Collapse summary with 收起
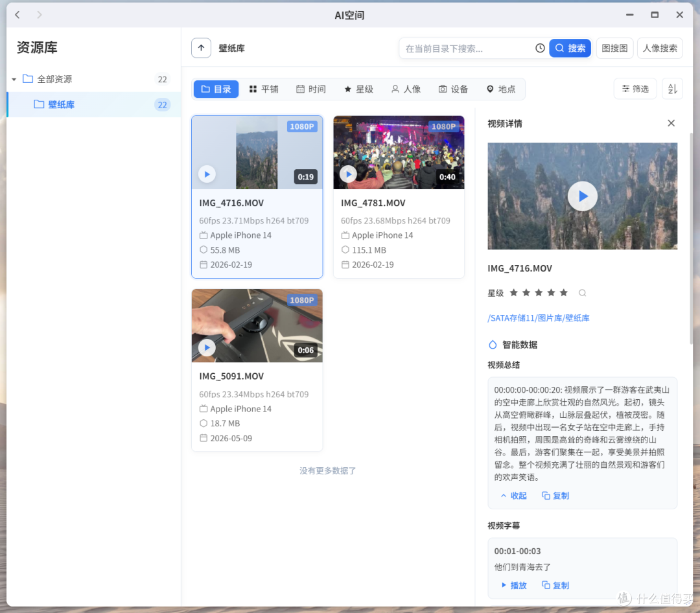 [513, 496]
